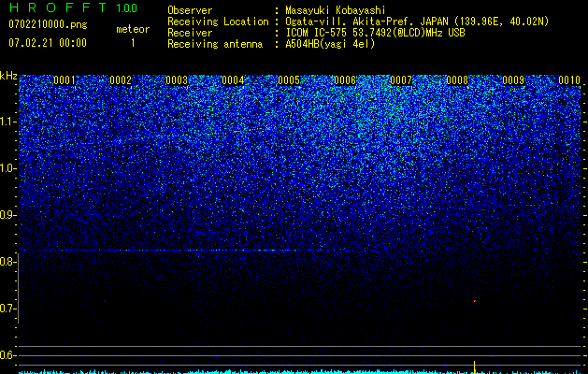Screen dimensions: 588x374
Task: Click the Observer field label
Action: pyautogui.click(x=190, y=10)
